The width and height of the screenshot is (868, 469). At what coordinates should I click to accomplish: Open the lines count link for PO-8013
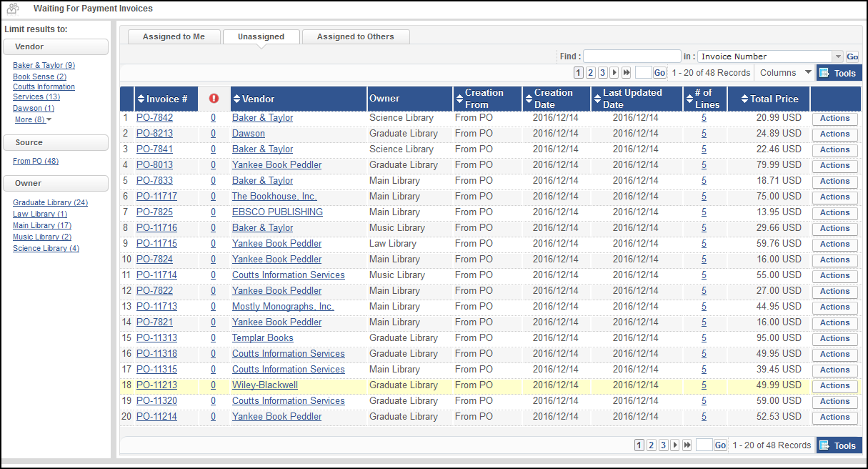coord(704,165)
